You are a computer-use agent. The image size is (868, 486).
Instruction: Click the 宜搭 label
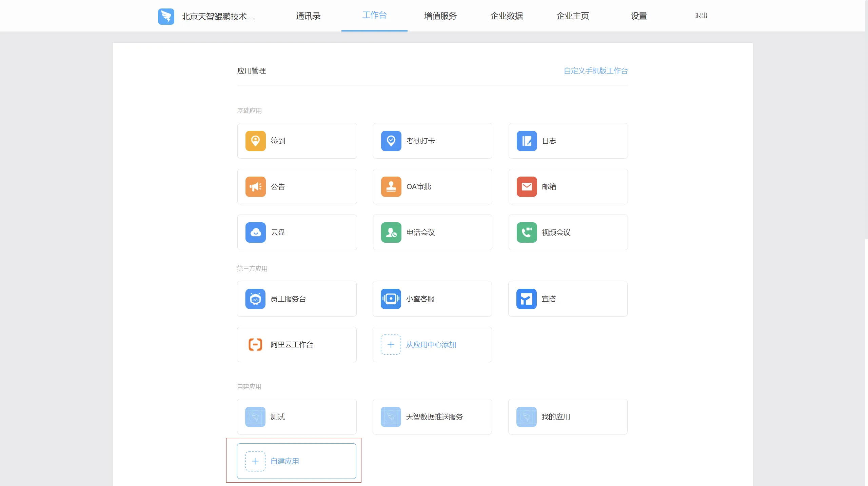(x=549, y=299)
